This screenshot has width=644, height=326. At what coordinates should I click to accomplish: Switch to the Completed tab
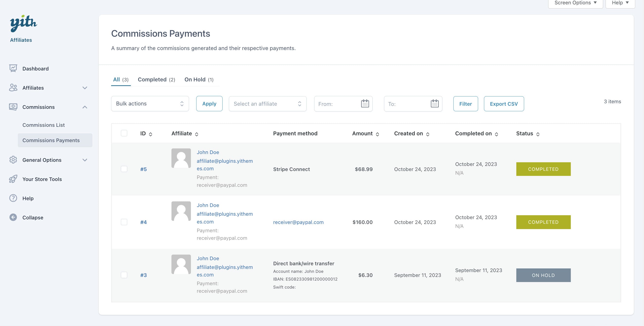coord(156,80)
